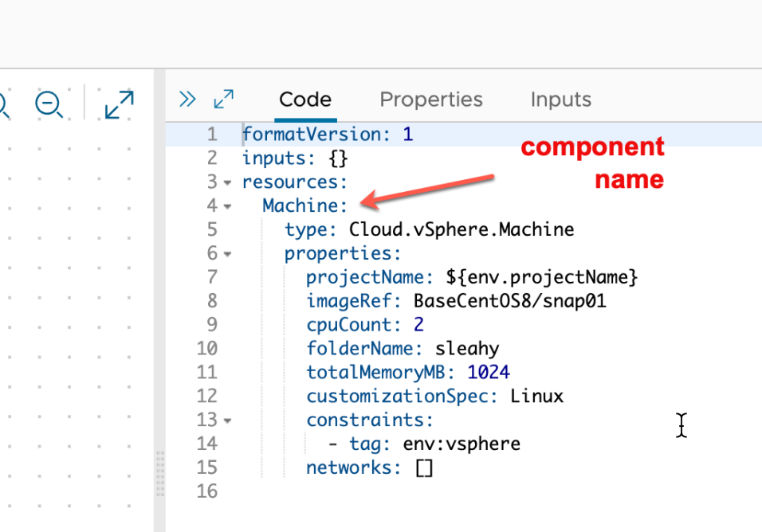Switch to the Code tab
Image resolution: width=762 pixels, height=532 pixels.
coord(304,100)
